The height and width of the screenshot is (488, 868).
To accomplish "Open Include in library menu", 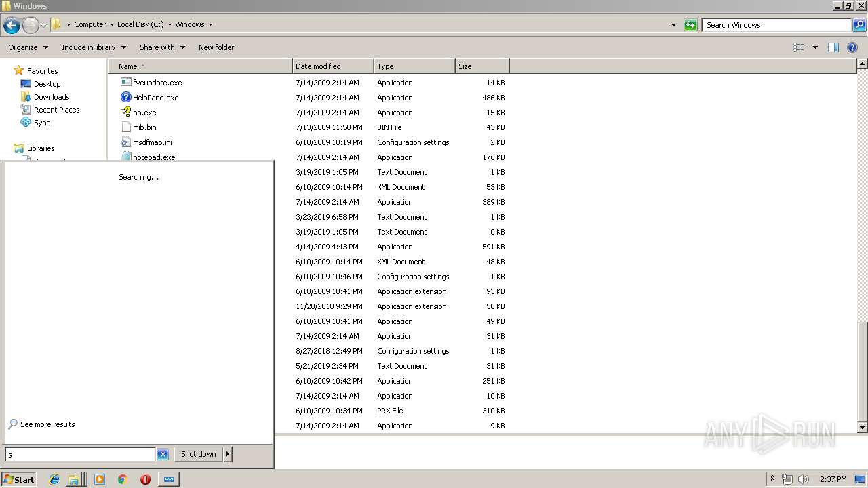I will pos(94,47).
